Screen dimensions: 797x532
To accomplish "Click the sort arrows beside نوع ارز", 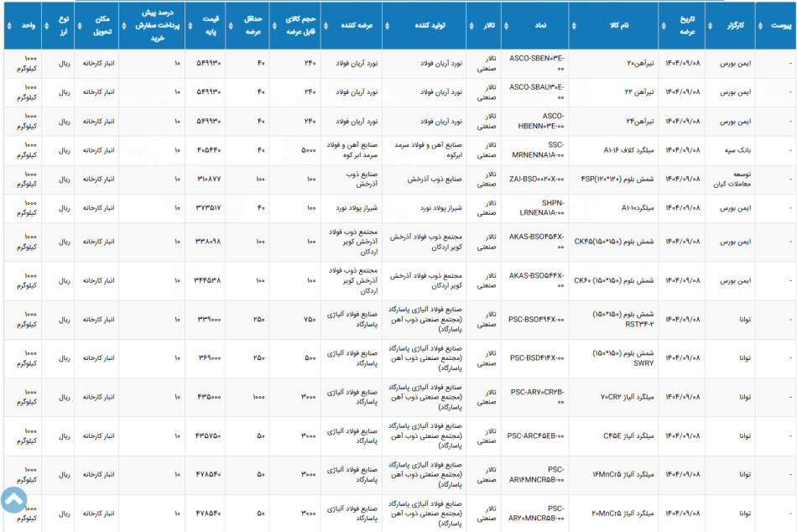I will (47, 25).
